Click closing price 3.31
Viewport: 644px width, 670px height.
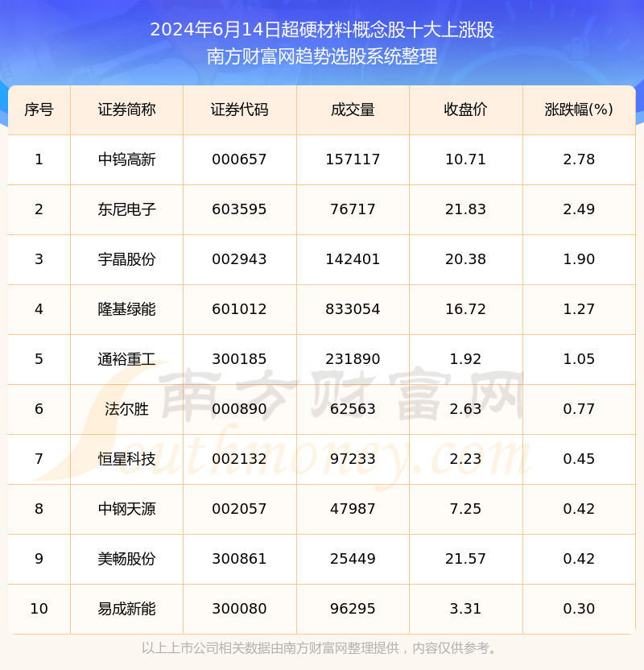[x=465, y=609]
